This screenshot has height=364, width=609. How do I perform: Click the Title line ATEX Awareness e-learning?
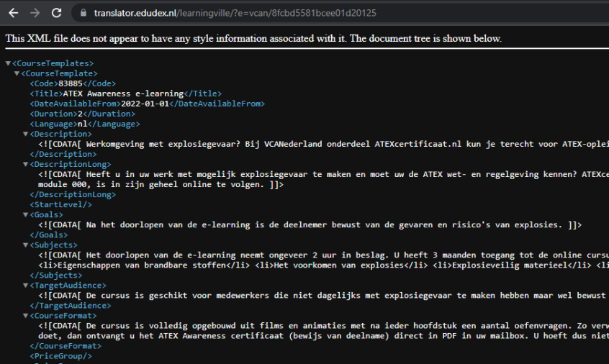click(x=126, y=94)
